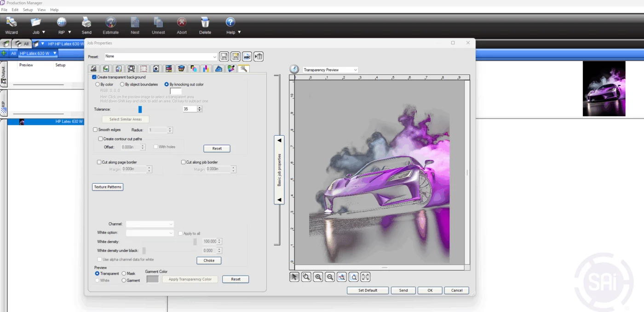Viewport: 644px width, 312px height.
Task: Collapse the Basic job properties panel
Action: coord(279,170)
